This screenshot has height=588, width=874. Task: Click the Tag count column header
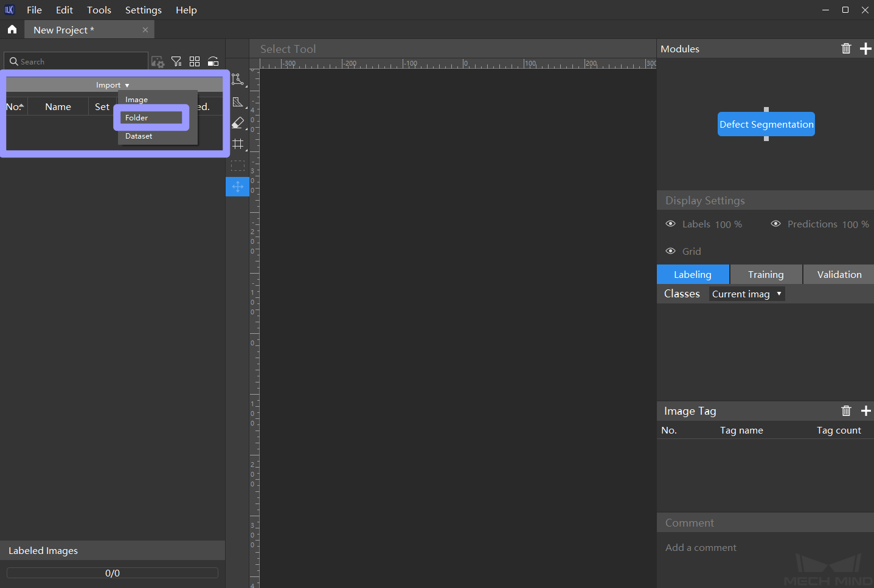point(839,430)
